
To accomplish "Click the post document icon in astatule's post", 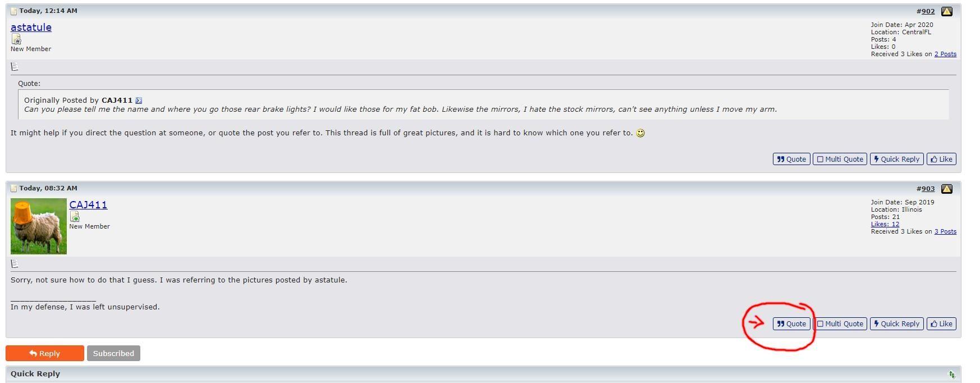I will pos(15,67).
